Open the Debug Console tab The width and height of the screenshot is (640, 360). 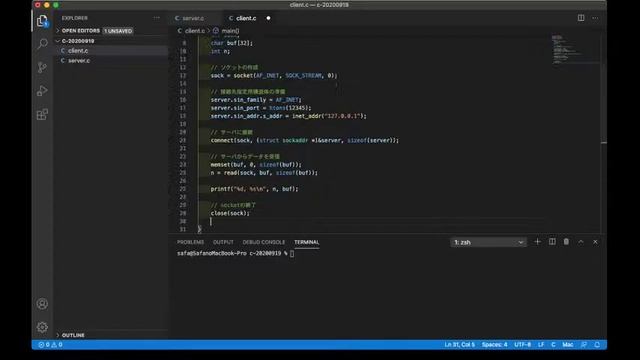pyautogui.click(x=264, y=242)
